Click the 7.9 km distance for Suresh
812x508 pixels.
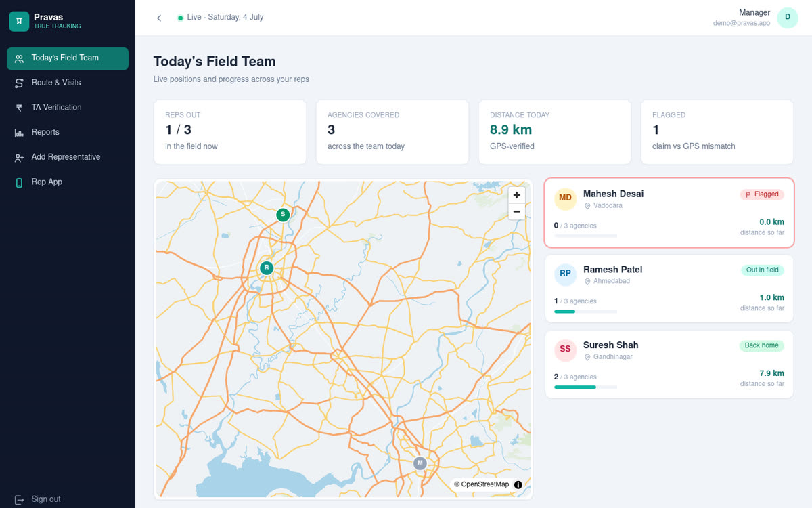point(771,373)
